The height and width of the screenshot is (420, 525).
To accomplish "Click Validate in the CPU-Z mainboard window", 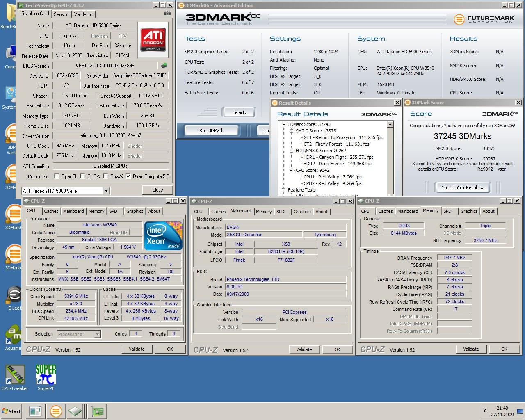I will [304, 349].
